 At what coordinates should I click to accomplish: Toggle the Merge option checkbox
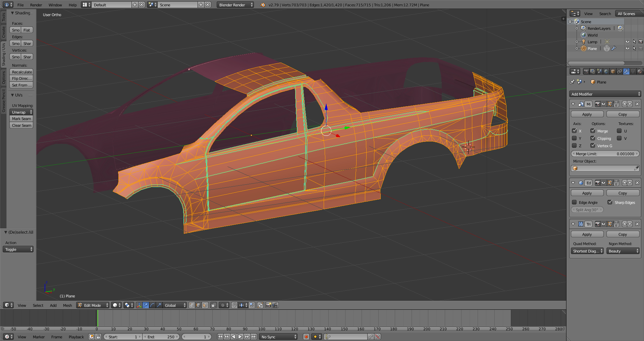click(593, 131)
